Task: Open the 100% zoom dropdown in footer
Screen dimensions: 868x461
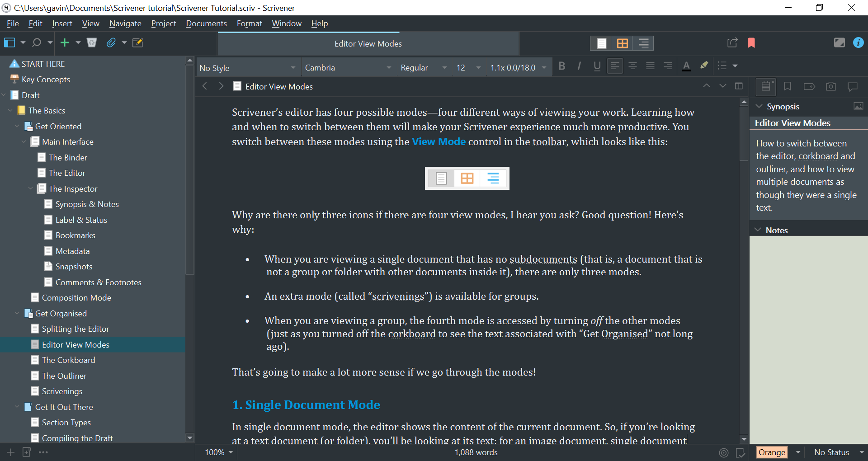Action: [219, 452]
